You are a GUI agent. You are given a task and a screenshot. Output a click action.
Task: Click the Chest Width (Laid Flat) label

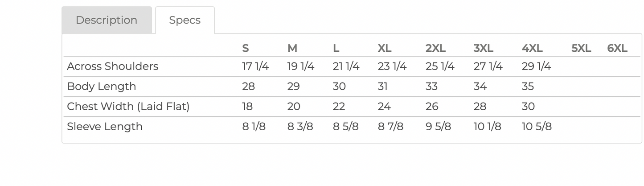[128, 107]
